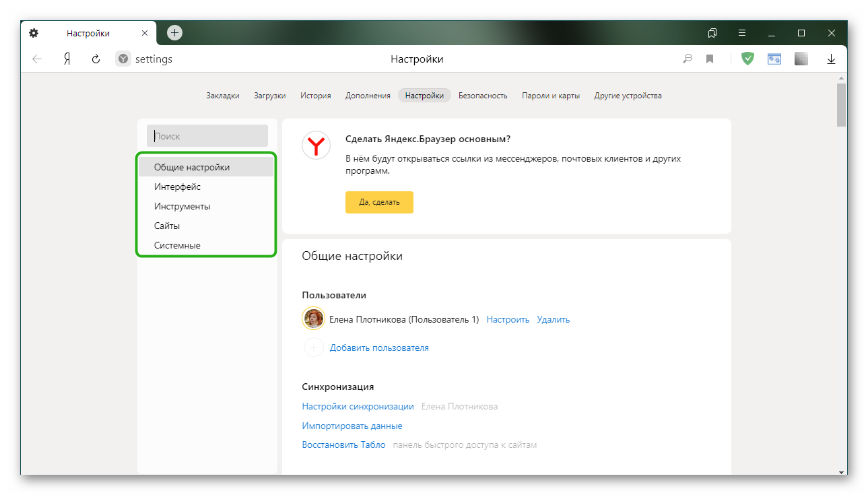868x495 pixels.
Task: Click Импортировать данные link
Action: tap(352, 426)
